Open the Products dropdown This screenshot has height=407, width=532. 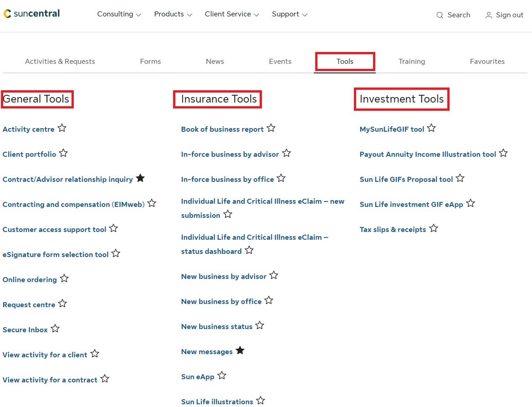pyautogui.click(x=173, y=14)
